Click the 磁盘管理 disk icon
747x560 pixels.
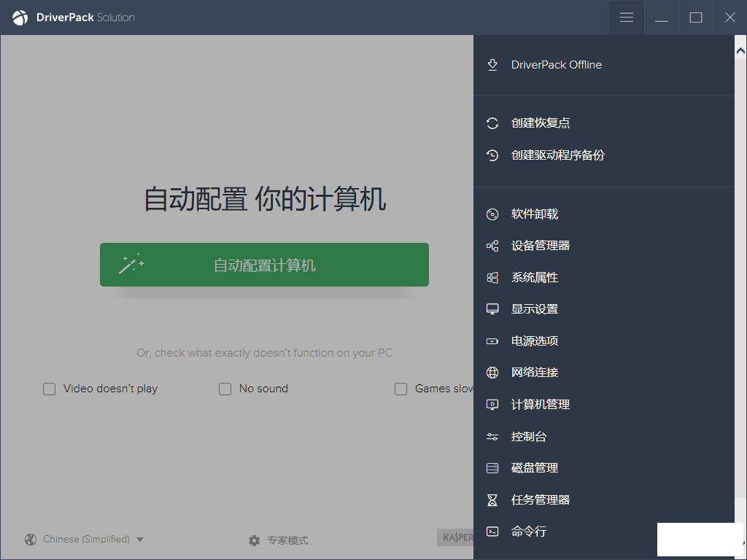tap(492, 468)
